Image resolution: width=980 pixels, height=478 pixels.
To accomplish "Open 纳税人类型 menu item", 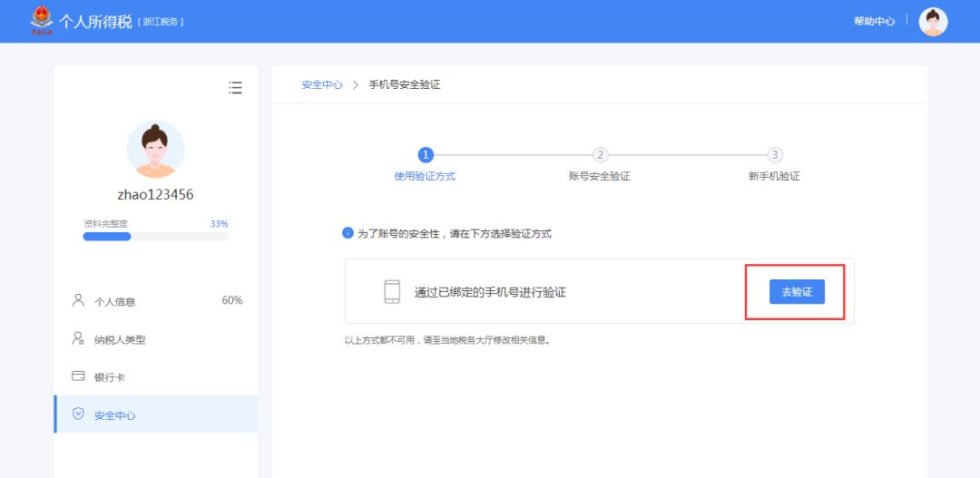I will (x=120, y=339).
